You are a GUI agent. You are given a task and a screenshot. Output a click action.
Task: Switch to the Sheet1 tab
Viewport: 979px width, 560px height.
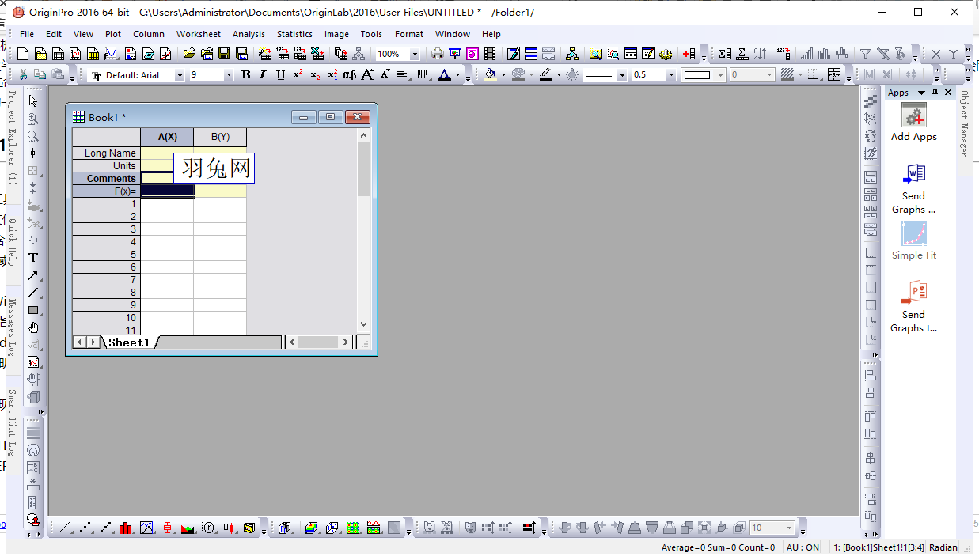pos(129,342)
